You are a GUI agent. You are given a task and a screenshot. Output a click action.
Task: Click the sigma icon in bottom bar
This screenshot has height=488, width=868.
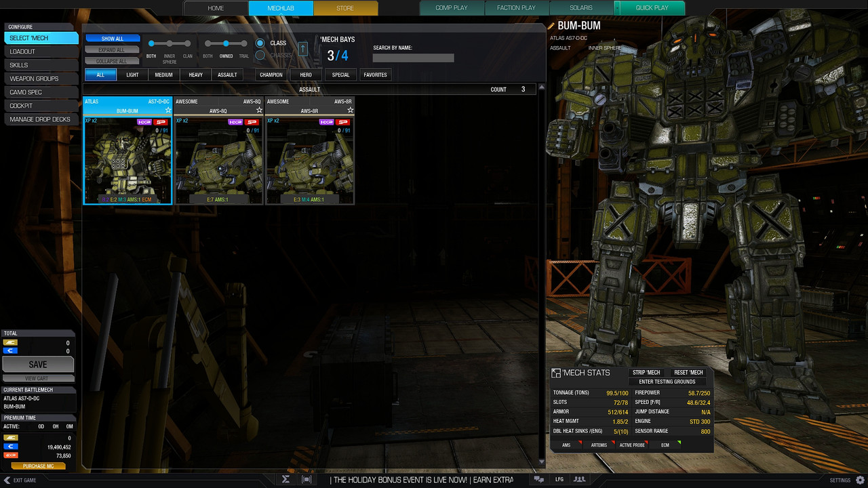pos(286,479)
